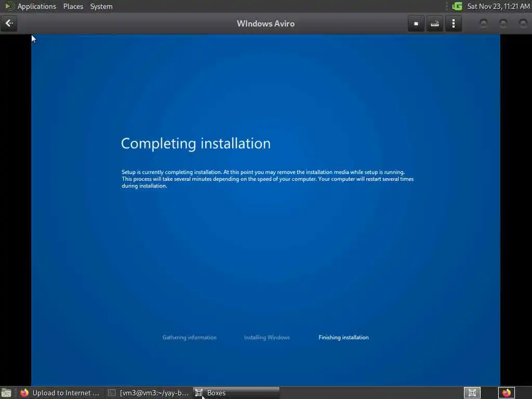Screen dimensions: 532x399
Task: Click the Installing Windows step label
Action: [x=267, y=337]
